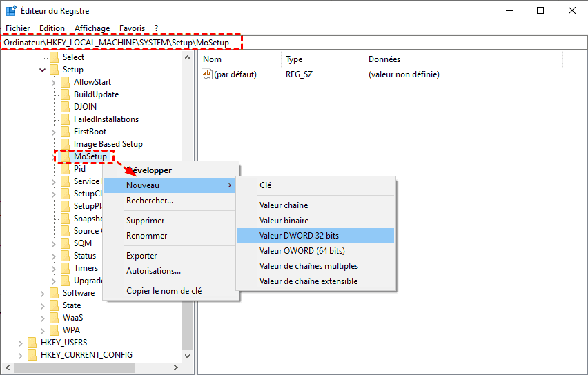Select Valeur chaîne in the submenu

point(316,205)
